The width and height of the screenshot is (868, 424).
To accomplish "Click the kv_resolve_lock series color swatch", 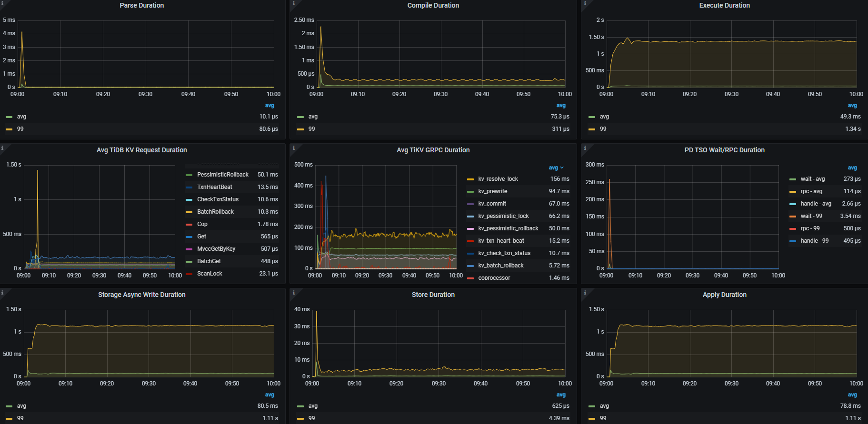I will pyautogui.click(x=470, y=179).
